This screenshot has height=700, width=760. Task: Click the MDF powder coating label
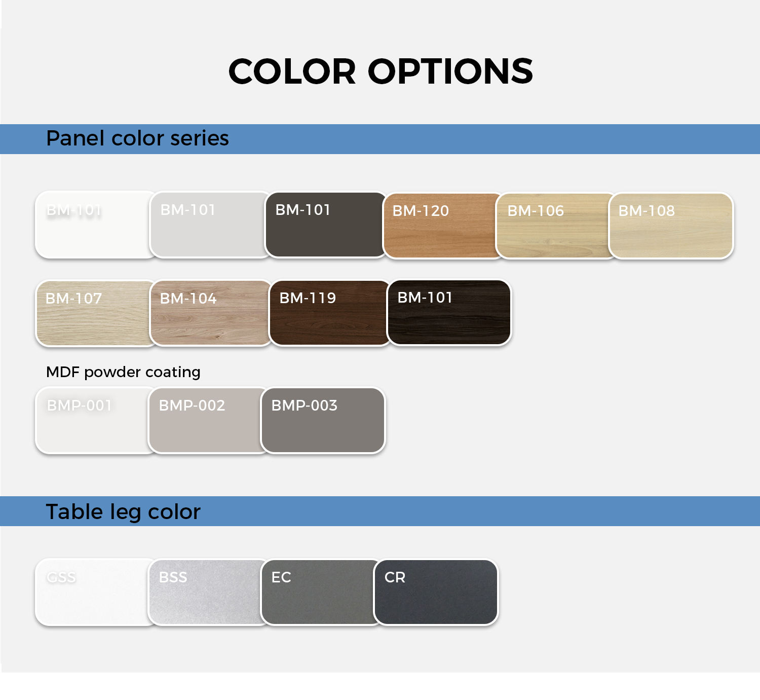click(123, 372)
